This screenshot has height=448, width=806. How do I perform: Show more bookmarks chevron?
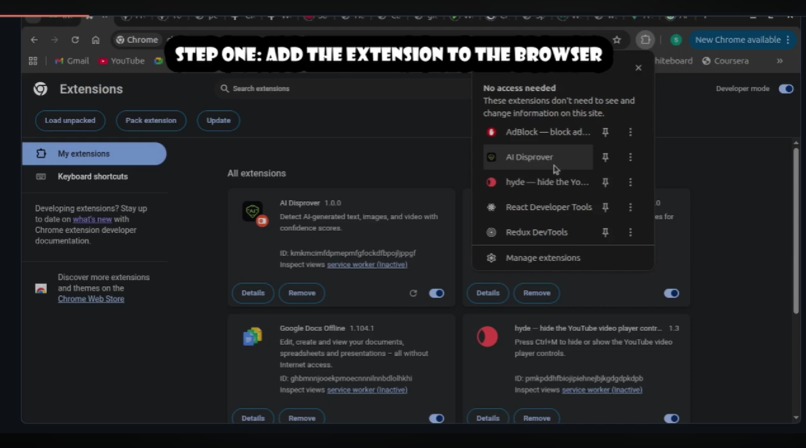[x=780, y=61]
